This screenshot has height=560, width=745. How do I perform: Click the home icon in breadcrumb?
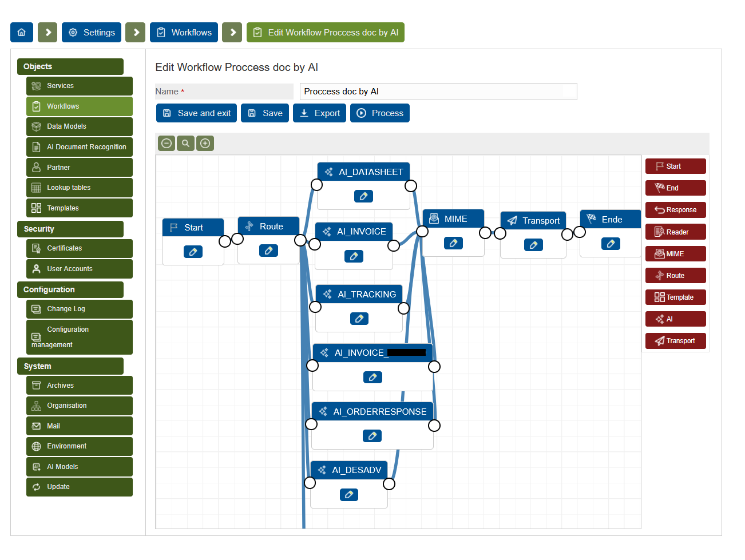tap(22, 33)
